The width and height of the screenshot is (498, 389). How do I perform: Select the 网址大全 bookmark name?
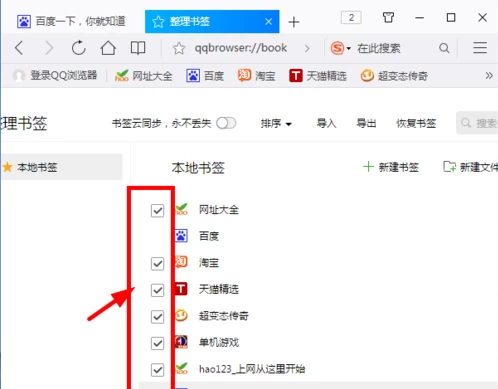(219, 210)
